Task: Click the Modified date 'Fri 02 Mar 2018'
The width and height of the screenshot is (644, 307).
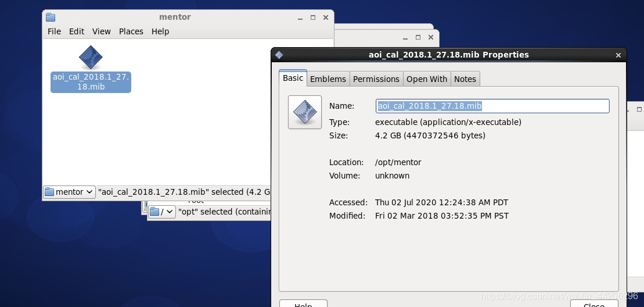Action: click(x=442, y=215)
